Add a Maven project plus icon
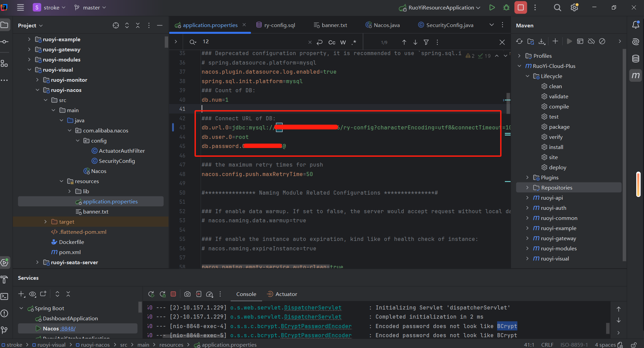 click(555, 41)
